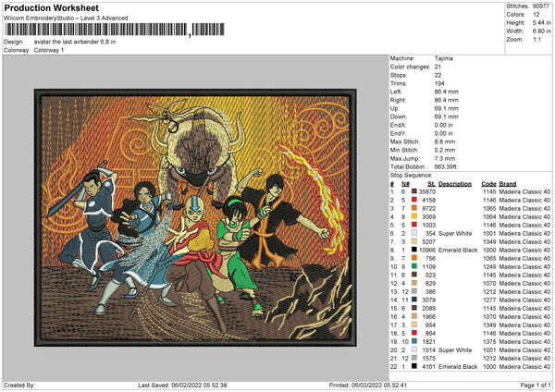Select the Colors value "12" in header

coord(536,15)
